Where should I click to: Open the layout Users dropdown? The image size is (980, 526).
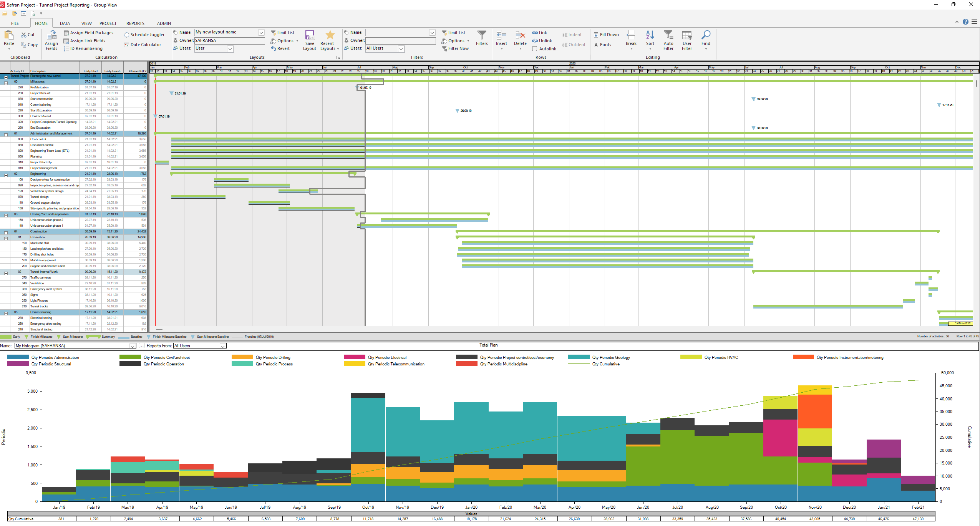coord(230,48)
